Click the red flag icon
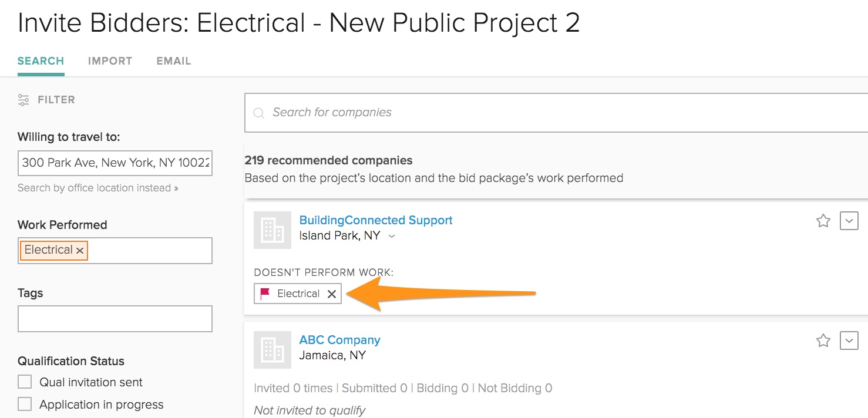 click(x=265, y=294)
